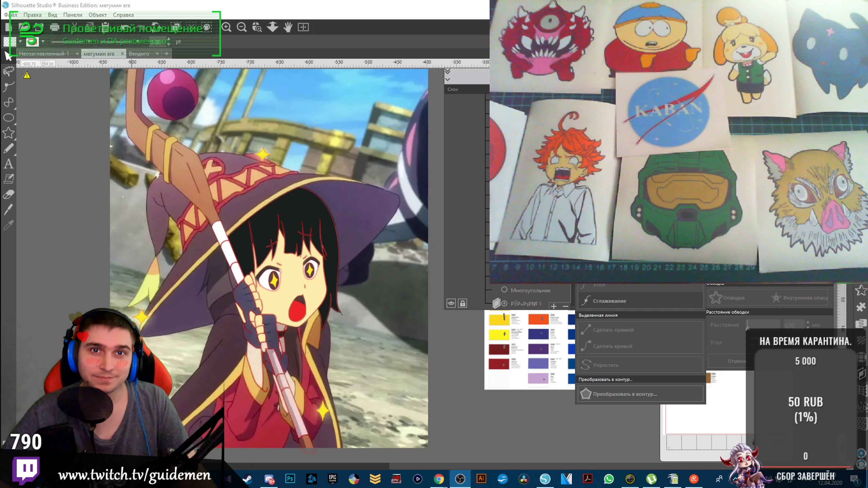Toggle the layer visibility eye icon
The image size is (868, 488).
point(451,304)
